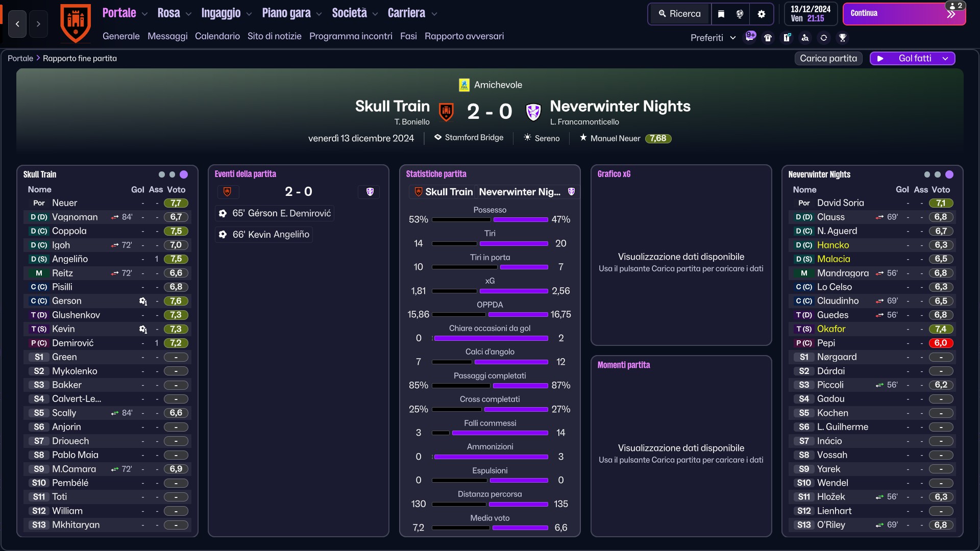Select third view dot in Skull Train panel
980x551 pixels.
click(184, 174)
